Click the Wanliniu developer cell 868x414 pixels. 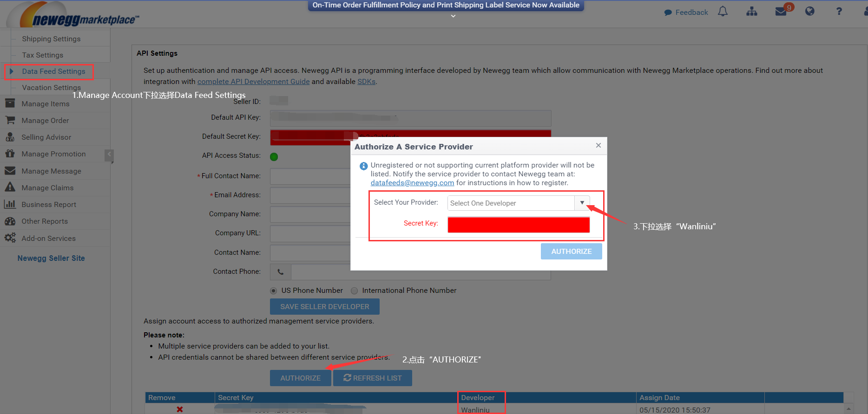coord(475,410)
